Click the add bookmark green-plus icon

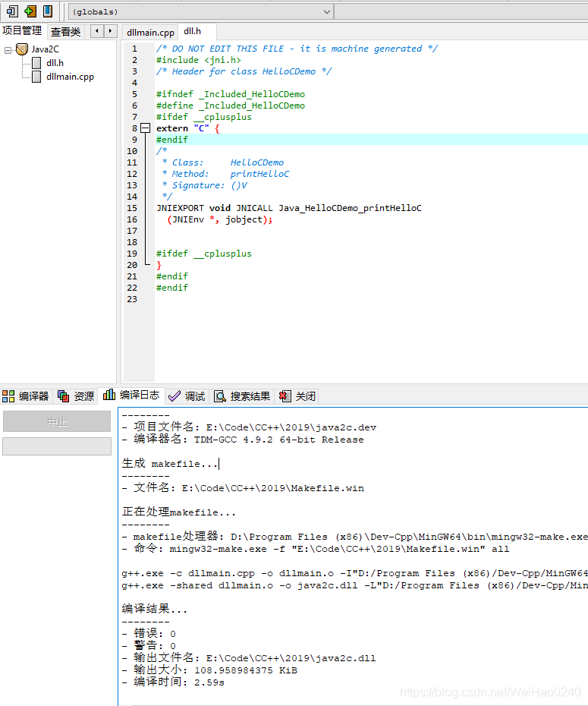[30, 11]
